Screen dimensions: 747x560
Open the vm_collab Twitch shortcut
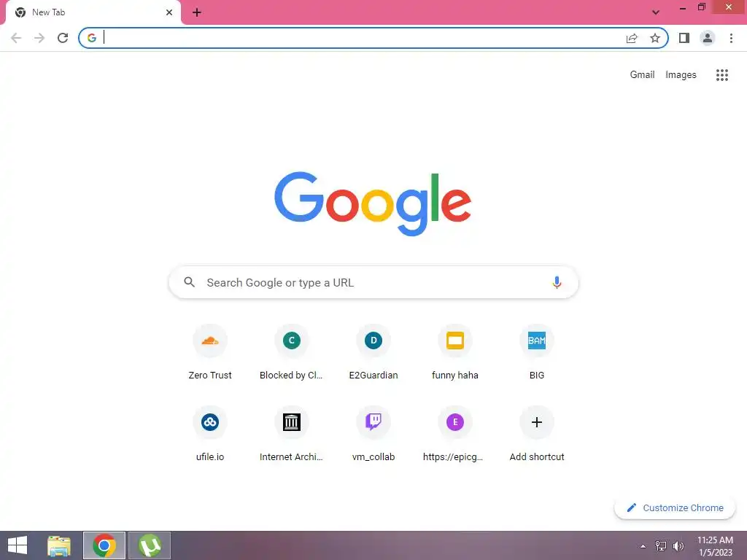coord(373,435)
